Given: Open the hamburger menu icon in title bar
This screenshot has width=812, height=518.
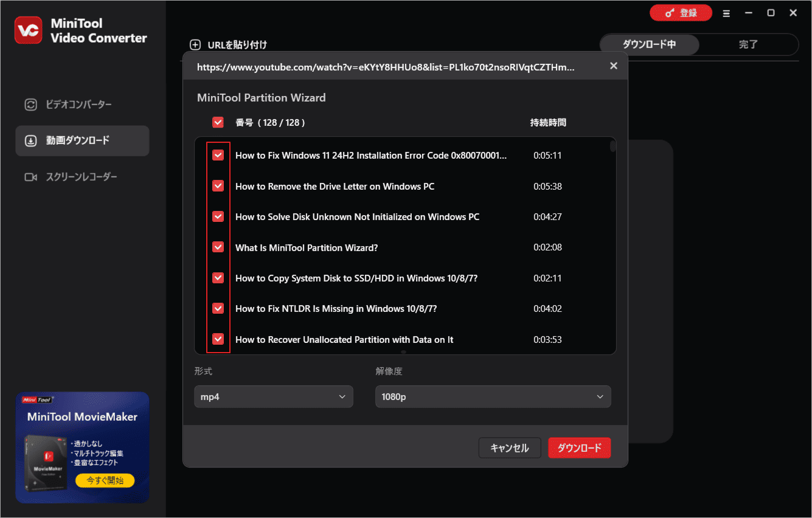Looking at the screenshot, I should [x=726, y=13].
